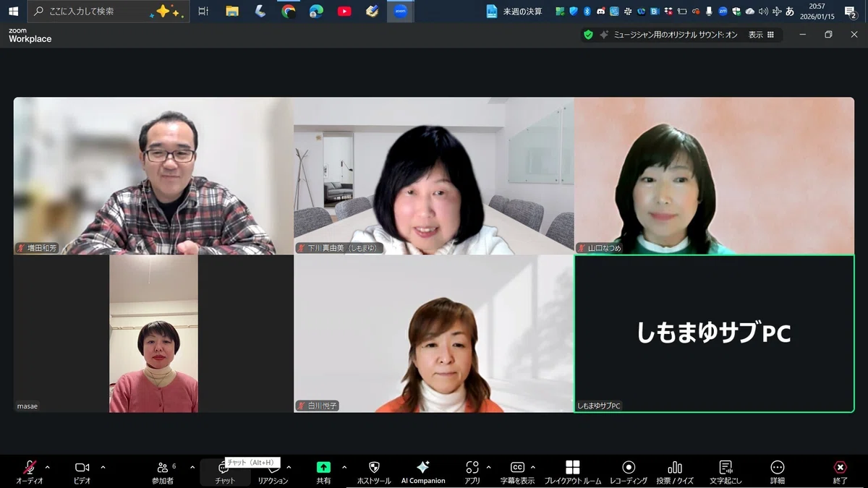Open the リアクション reactions menu
This screenshot has height=488, width=868.
[x=273, y=472]
